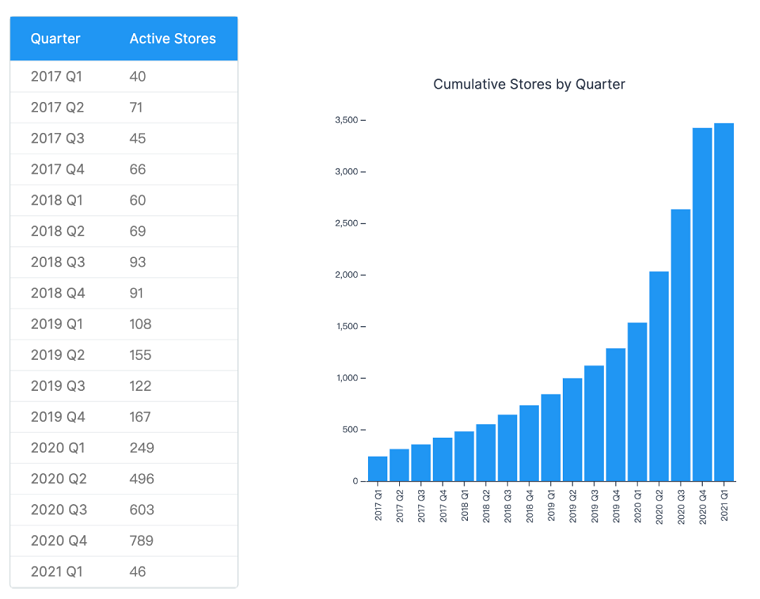Select the 2018 Q3 row showing 93

[124, 262]
